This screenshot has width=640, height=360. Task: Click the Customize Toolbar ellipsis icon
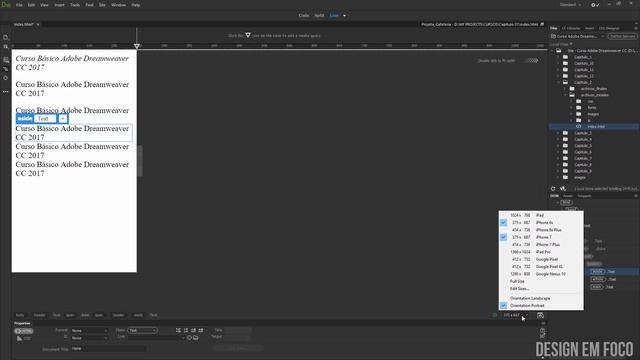click(6, 92)
